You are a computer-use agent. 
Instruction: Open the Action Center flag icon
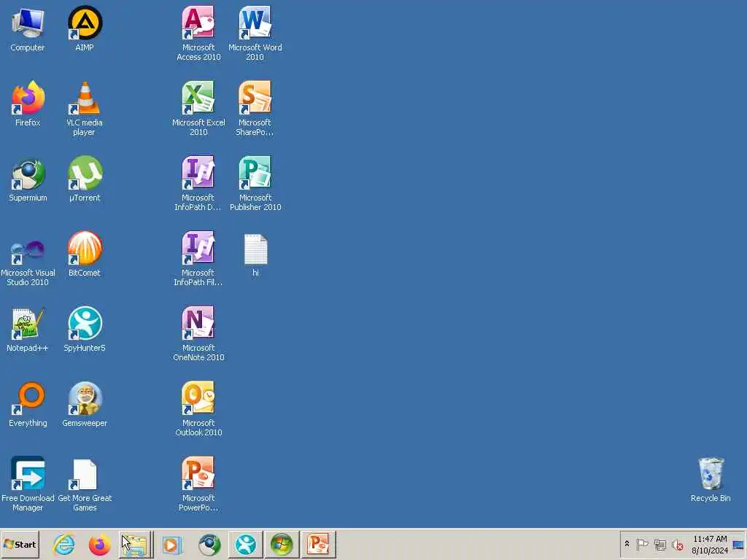642,544
